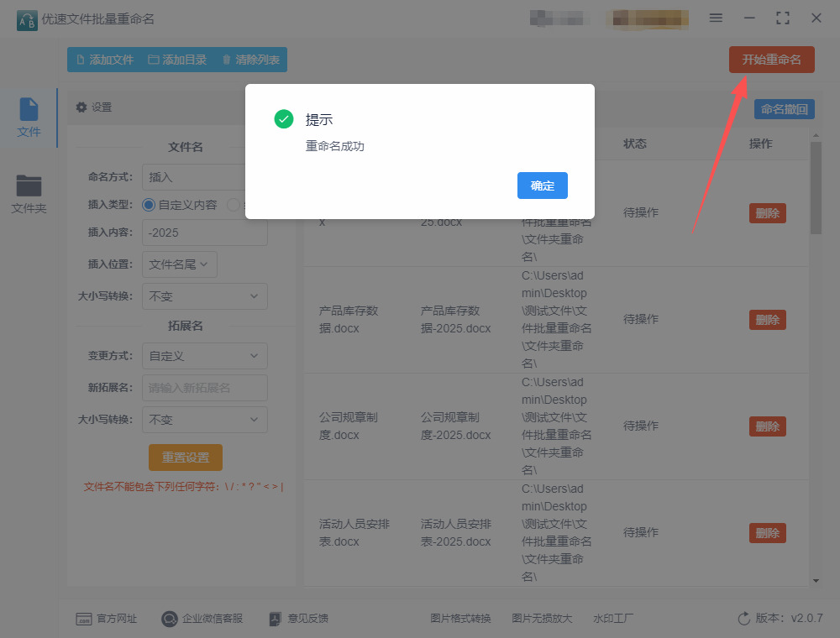Click the app logo icon in title bar
The image size is (840, 638).
[x=27, y=20]
